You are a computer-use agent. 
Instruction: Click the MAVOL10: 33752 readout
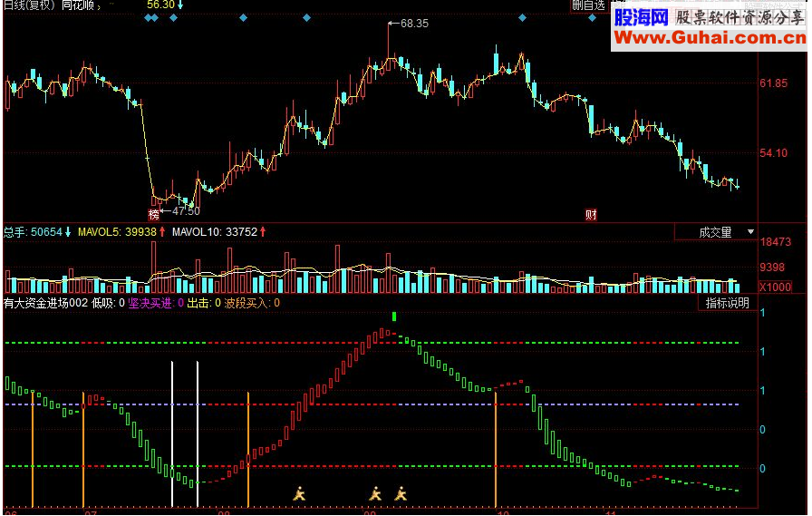218,232
